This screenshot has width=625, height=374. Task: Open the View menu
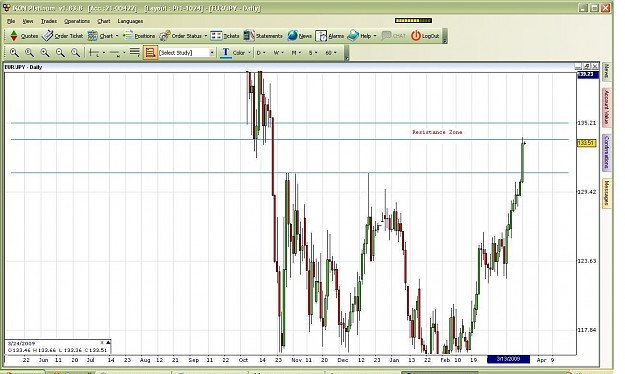point(28,21)
